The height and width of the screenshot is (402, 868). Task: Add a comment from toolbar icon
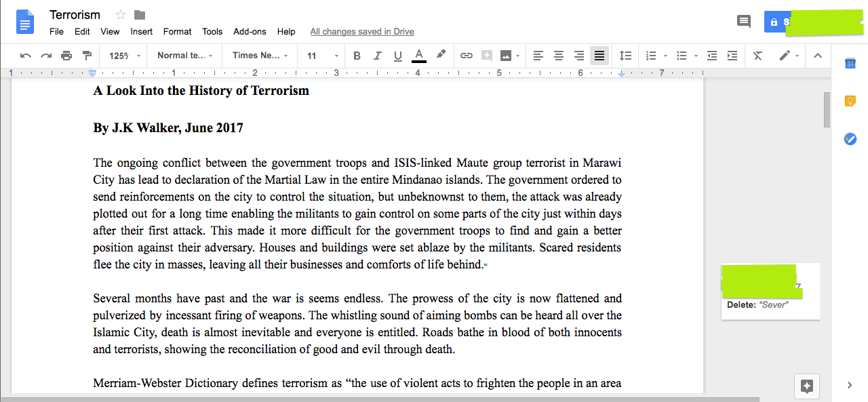[487, 56]
